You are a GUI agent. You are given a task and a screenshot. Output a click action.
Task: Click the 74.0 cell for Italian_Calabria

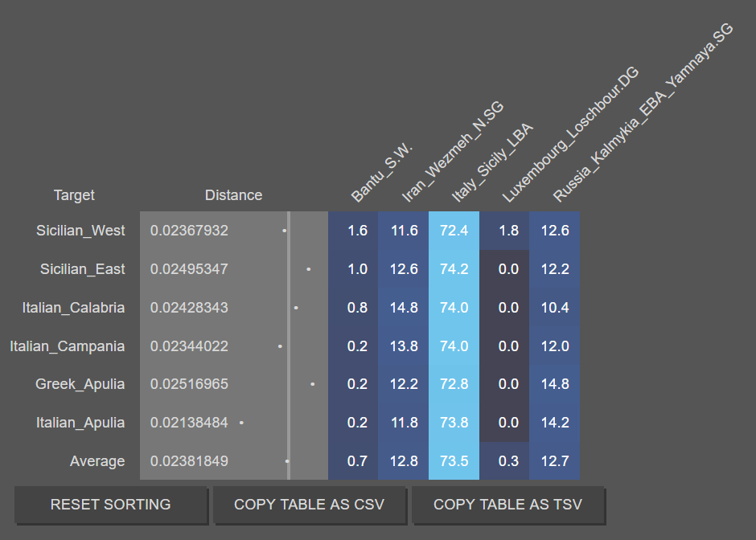point(454,307)
